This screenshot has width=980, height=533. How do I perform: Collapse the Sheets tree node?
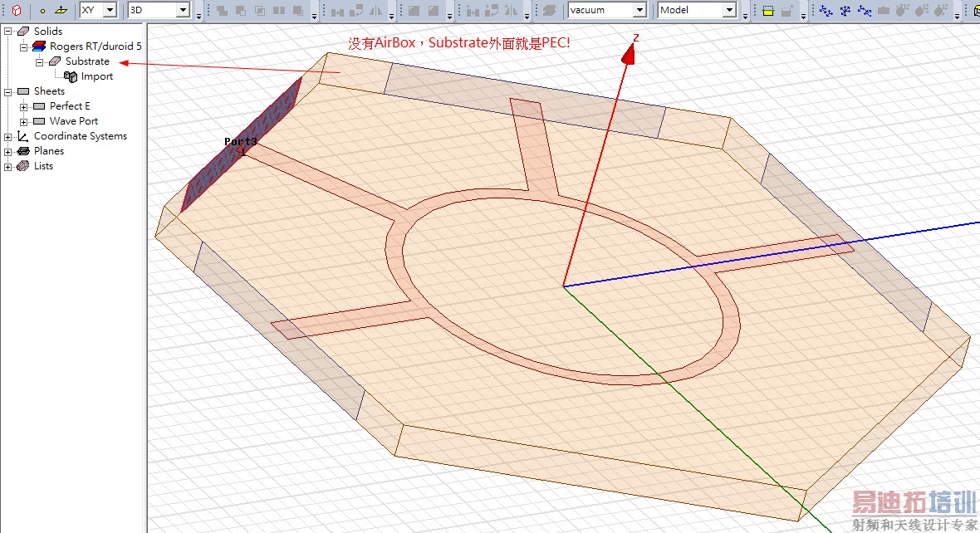click(7, 92)
